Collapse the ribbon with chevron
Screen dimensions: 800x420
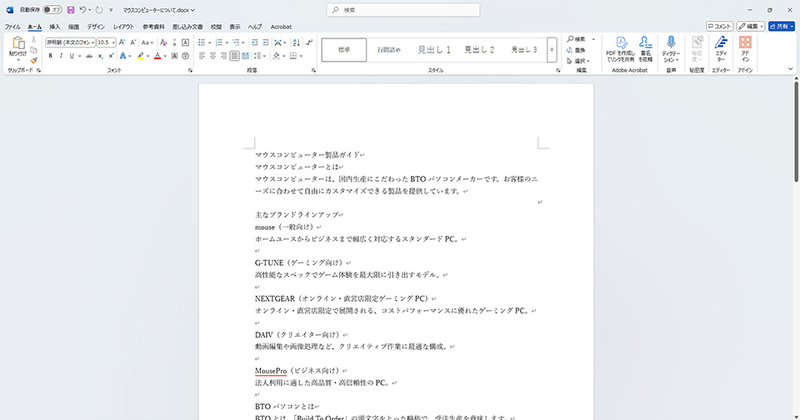pos(790,69)
